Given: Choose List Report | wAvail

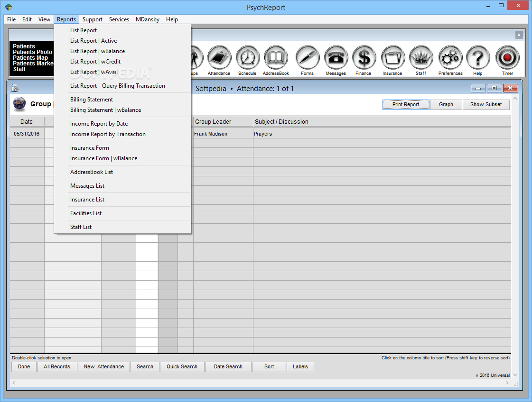Looking at the screenshot, I should (122, 72).
